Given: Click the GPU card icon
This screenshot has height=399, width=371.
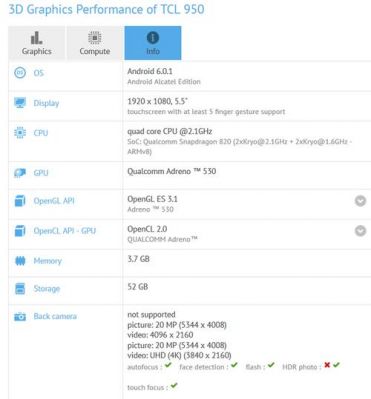Looking at the screenshot, I should click(x=20, y=173).
